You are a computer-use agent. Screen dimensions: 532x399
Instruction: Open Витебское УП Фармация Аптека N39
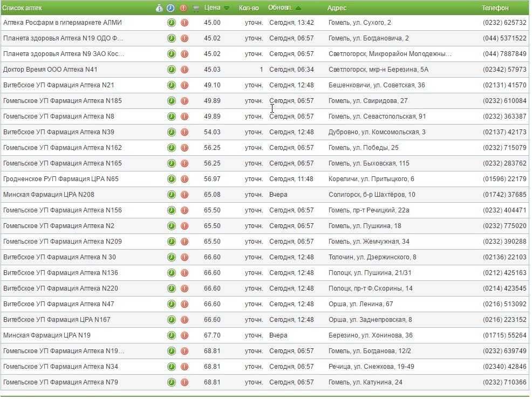(x=59, y=132)
